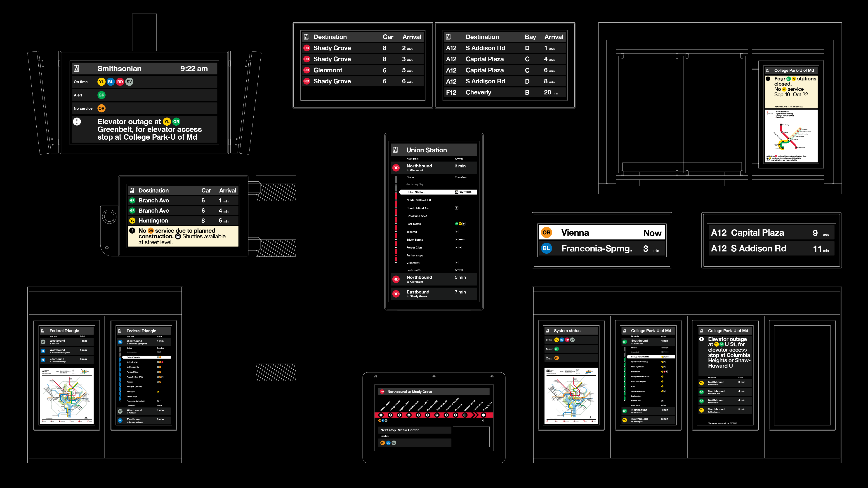The height and width of the screenshot is (488, 868).
Task: Click the Eastbound to Shady Grove 7 min row
Action: coord(434,294)
